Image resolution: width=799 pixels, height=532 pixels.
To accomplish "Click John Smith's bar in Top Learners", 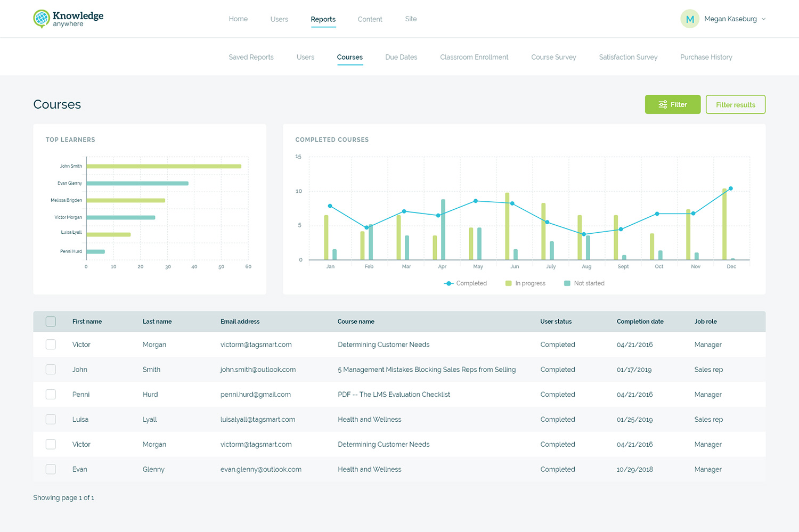I will [x=164, y=166].
